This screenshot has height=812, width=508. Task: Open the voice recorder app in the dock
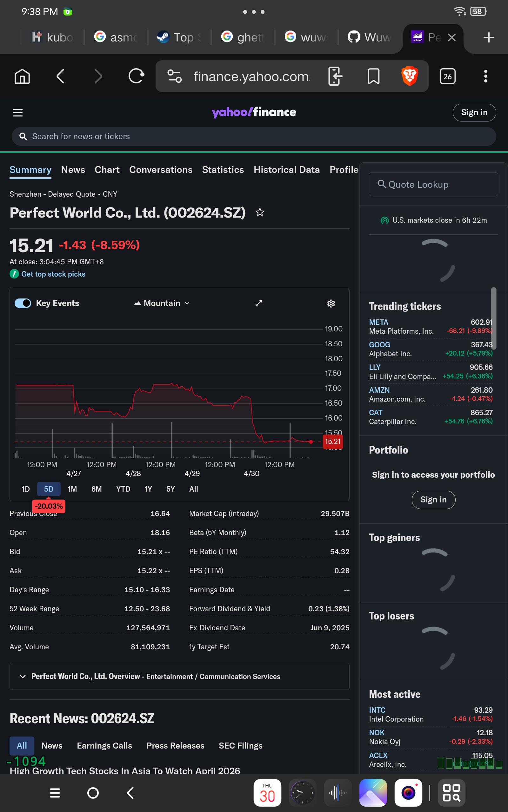click(338, 793)
